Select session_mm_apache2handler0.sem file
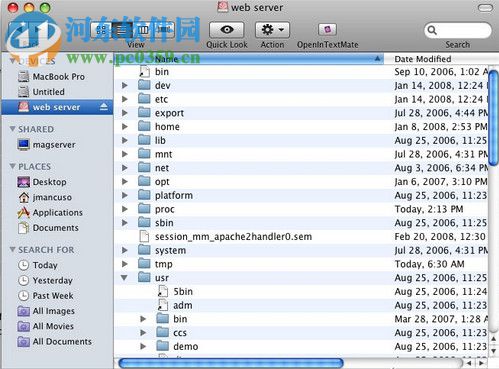Screen dimensions: 499x369 [x=233, y=237]
